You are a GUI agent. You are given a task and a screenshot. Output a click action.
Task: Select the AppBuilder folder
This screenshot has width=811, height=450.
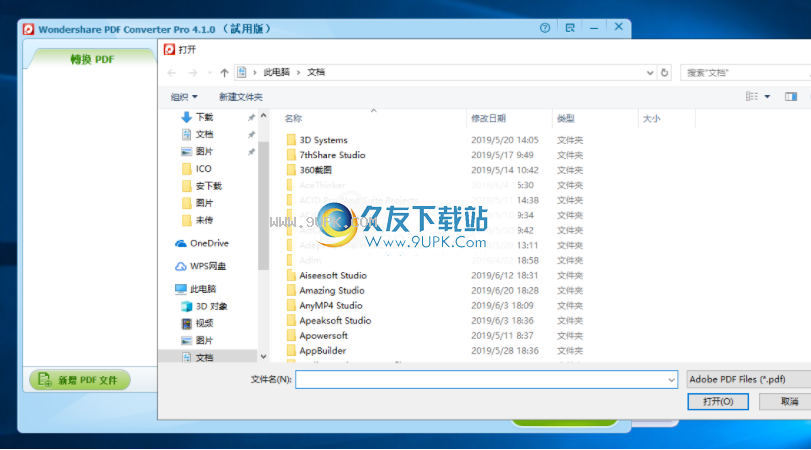pyautogui.click(x=322, y=351)
